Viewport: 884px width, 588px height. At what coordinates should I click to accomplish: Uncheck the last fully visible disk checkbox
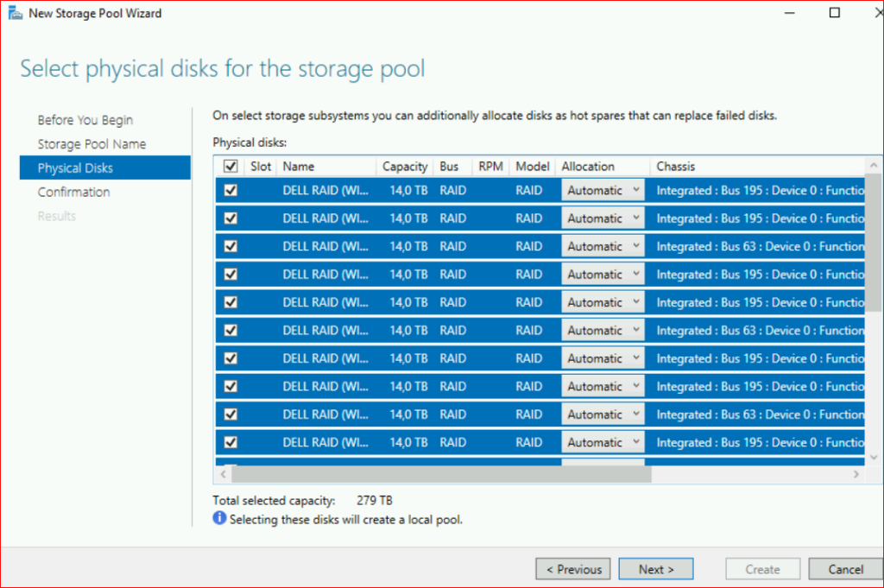[230, 442]
